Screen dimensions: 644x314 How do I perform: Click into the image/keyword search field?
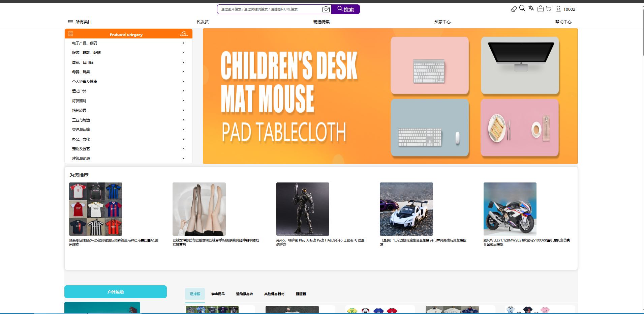[270, 9]
